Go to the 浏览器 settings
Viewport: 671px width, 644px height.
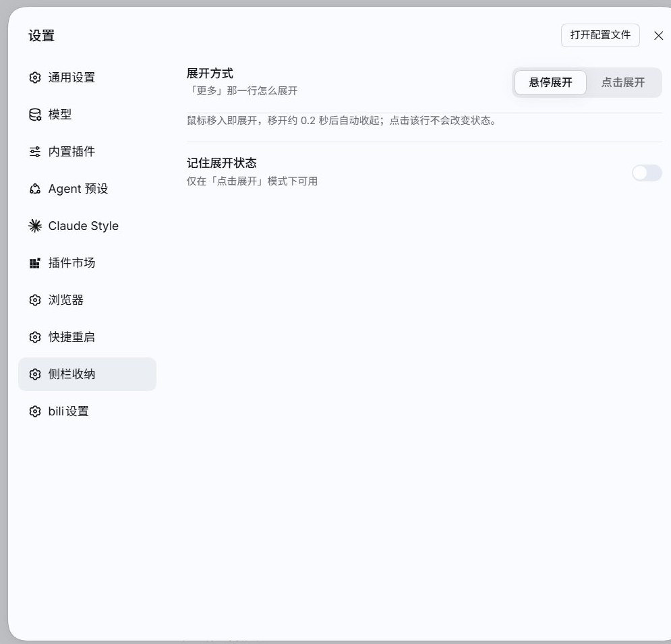(87, 300)
